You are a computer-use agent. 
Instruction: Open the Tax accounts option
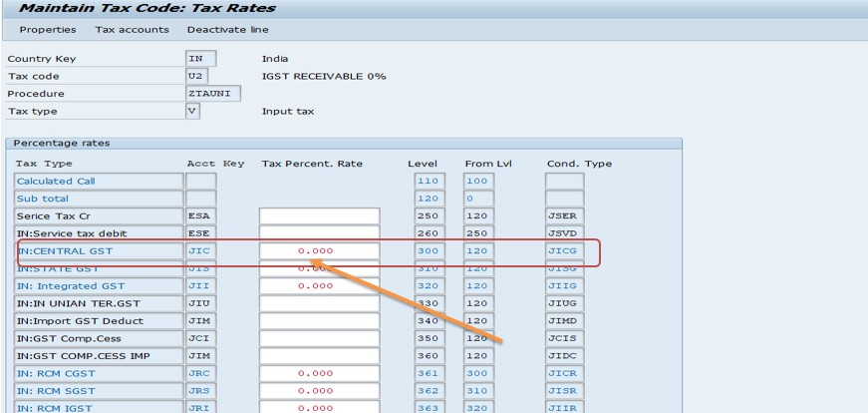click(x=131, y=30)
